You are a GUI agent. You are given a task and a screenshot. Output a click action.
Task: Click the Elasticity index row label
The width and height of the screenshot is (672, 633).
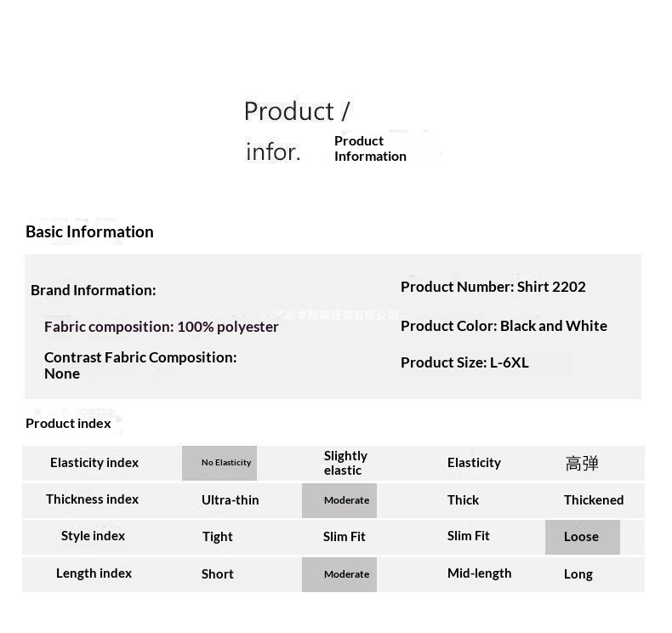click(94, 463)
